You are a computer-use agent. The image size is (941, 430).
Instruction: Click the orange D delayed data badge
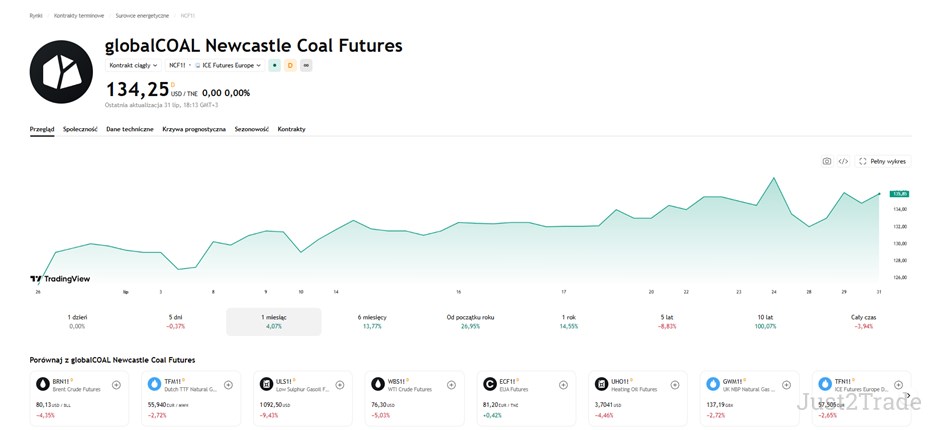tap(290, 65)
